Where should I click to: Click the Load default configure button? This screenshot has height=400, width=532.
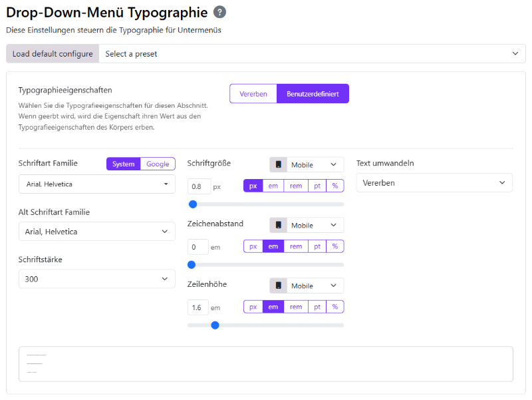click(x=53, y=54)
